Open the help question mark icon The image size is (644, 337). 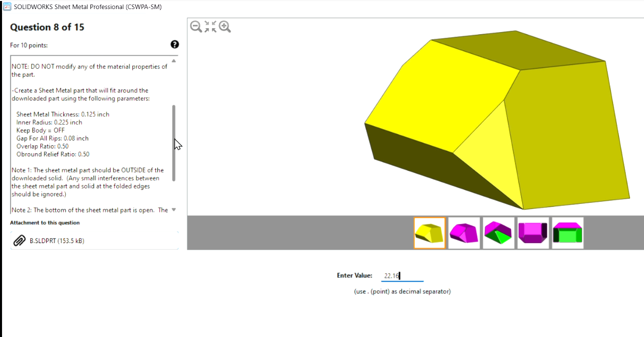pyautogui.click(x=174, y=44)
